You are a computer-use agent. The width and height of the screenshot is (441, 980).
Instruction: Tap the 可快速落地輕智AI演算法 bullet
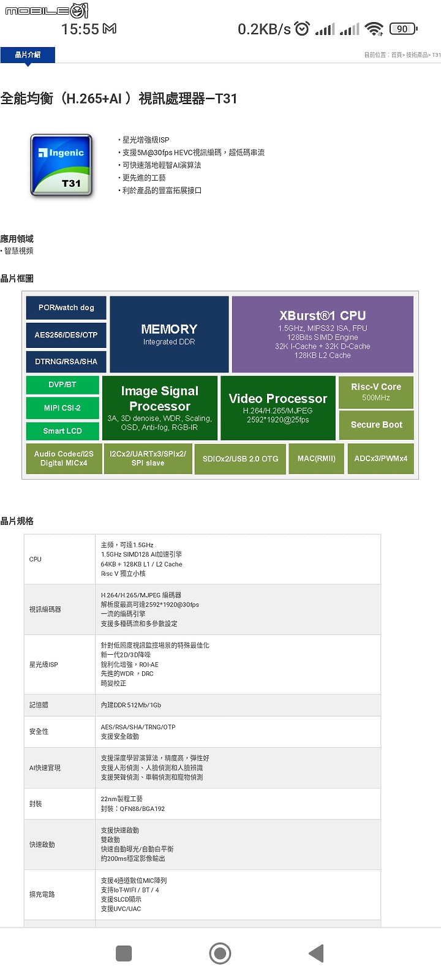point(160,165)
